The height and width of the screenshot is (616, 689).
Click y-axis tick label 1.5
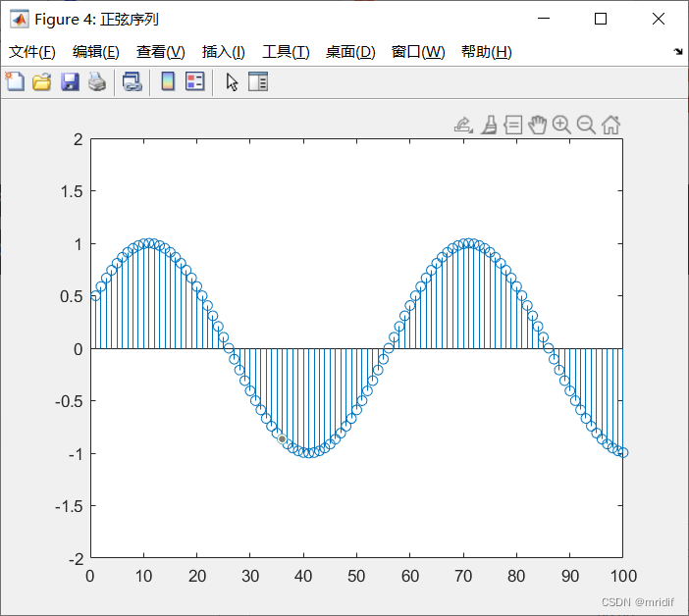[x=72, y=192]
